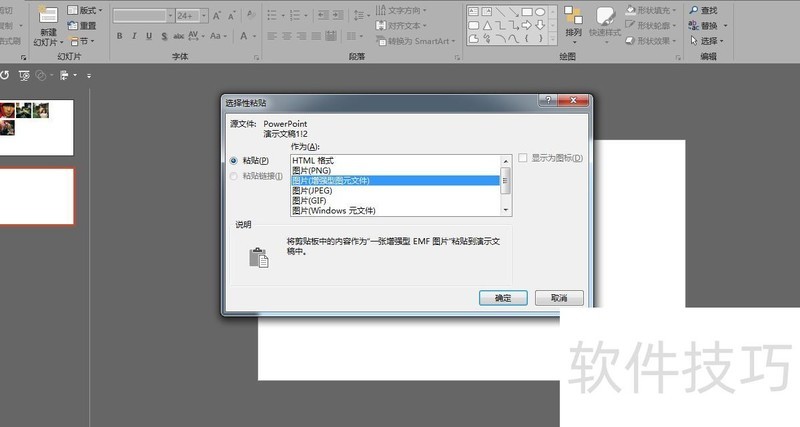Justify paragraph text
Image resolution: width=800 pixels, height=427 pixels.
[316, 36]
